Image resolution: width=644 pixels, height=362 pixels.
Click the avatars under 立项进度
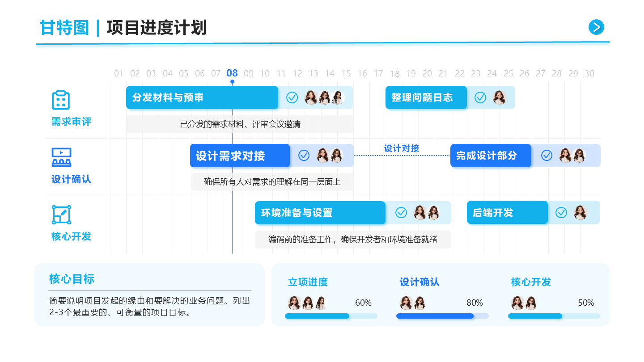click(x=307, y=303)
